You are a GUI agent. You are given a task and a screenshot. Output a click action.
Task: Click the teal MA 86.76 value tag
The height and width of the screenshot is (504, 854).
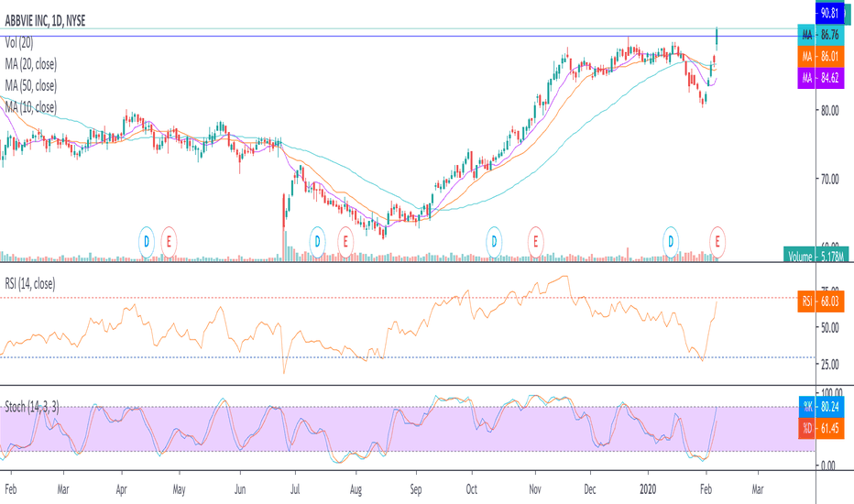click(821, 35)
